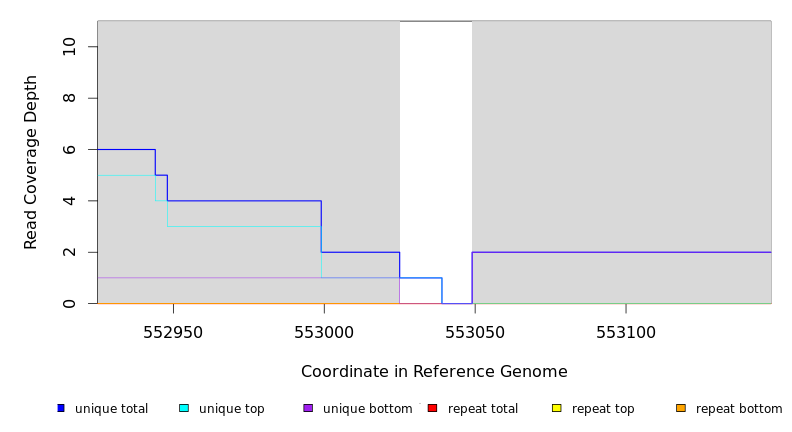792x432 pixels.
Task: Click the "Coordinate in Reference Genome" axis title
Action: (434, 372)
